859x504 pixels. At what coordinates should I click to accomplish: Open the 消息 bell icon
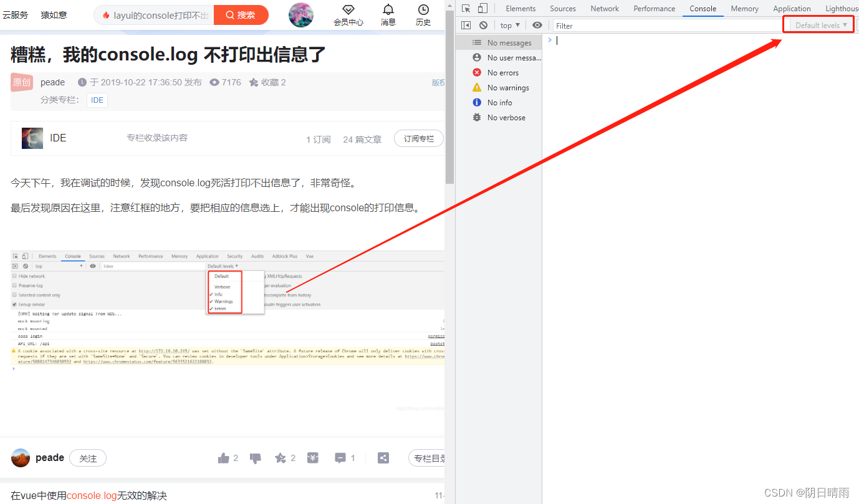[388, 9]
